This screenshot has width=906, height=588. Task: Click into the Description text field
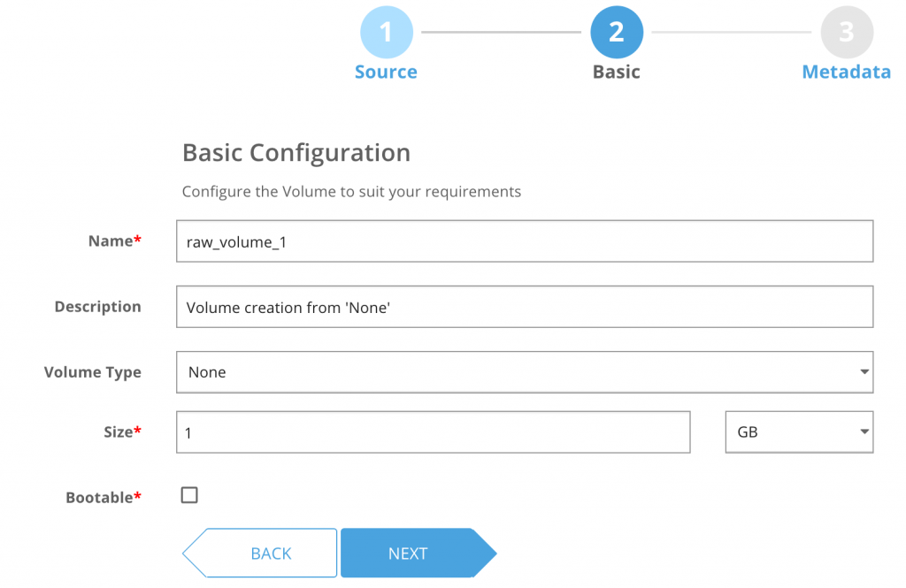pyautogui.click(x=525, y=307)
